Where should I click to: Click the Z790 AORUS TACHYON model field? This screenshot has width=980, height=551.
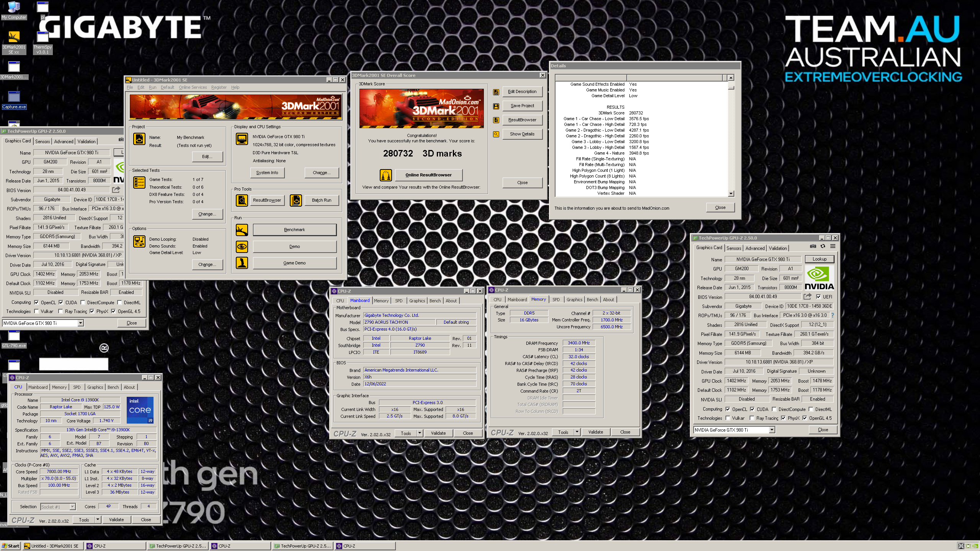pyautogui.click(x=399, y=322)
